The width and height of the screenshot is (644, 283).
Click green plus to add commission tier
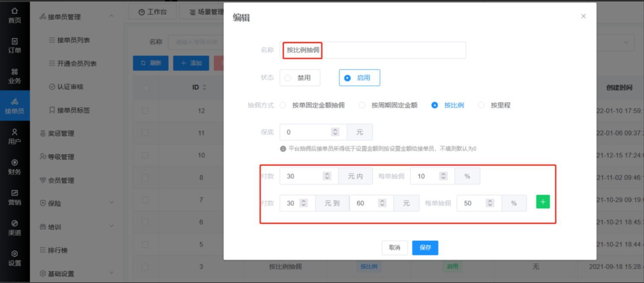[x=543, y=202]
